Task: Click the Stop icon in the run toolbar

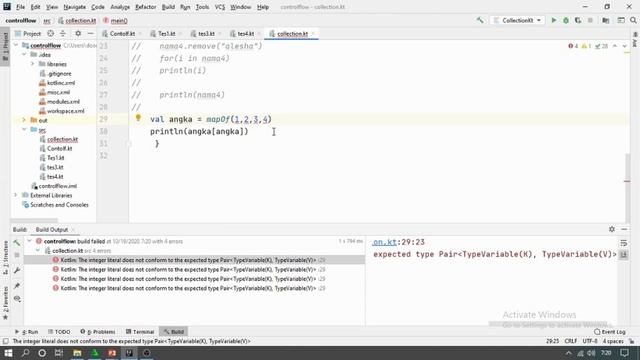Action: tap(590, 20)
